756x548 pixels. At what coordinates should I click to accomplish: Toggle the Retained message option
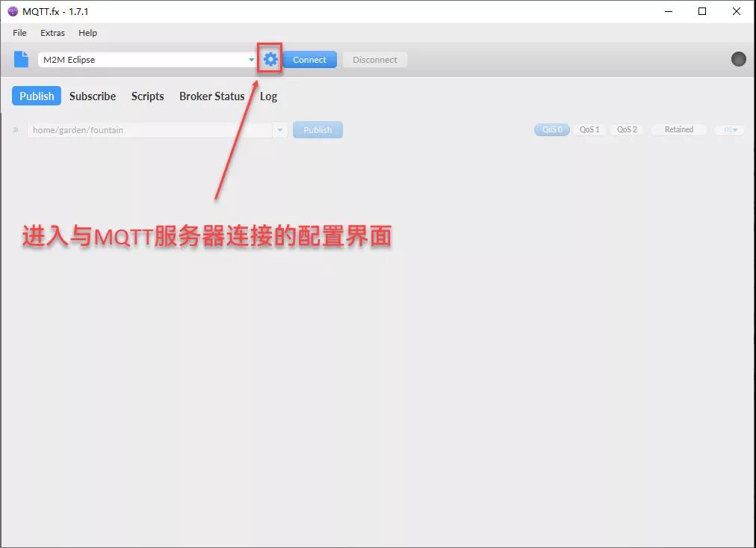(x=679, y=129)
